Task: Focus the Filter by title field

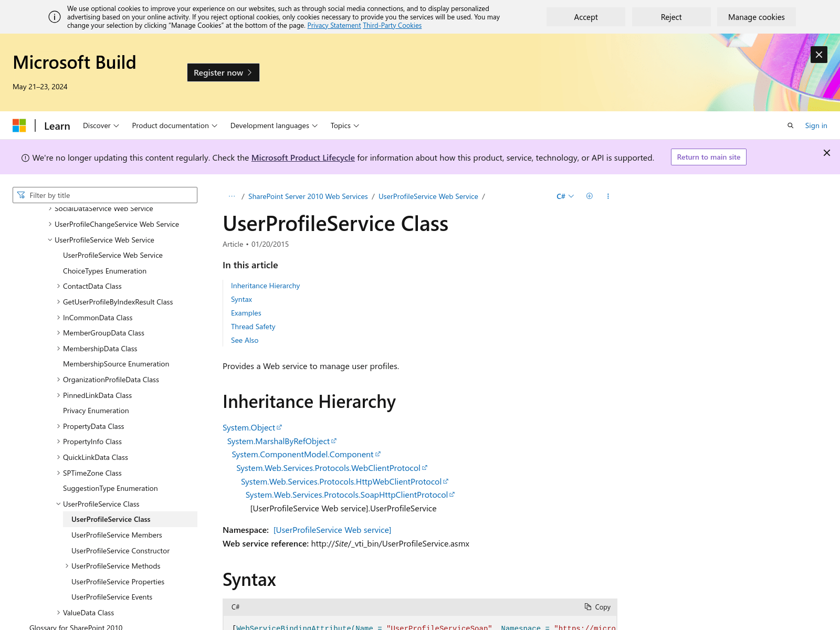Action: 105,195
